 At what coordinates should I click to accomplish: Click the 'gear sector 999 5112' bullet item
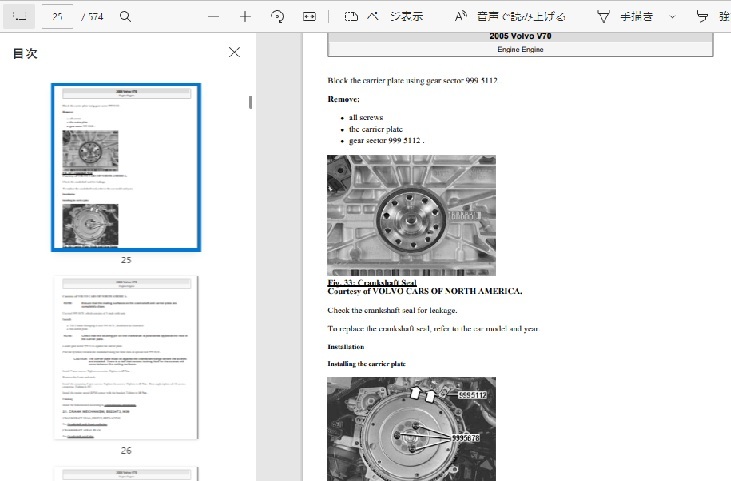[386, 140]
